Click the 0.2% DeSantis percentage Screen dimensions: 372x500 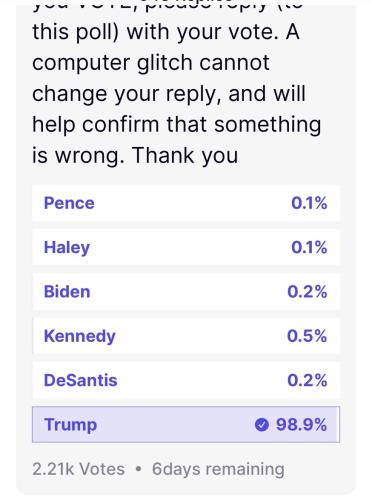tap(307, 380)
